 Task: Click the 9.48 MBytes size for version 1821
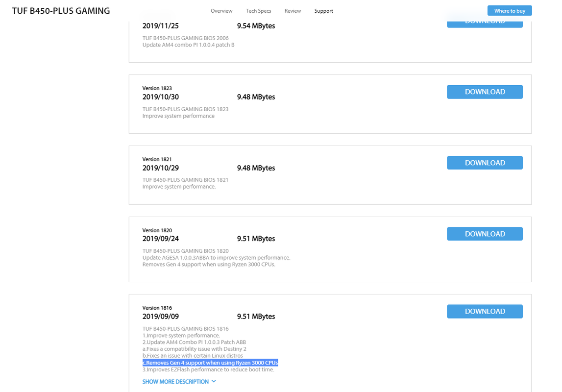point(256,168)
